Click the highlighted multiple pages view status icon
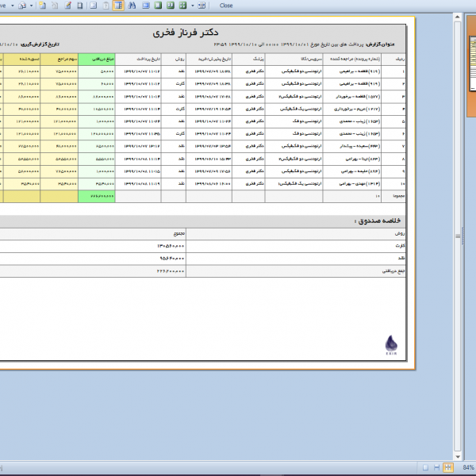 point(448,467)
